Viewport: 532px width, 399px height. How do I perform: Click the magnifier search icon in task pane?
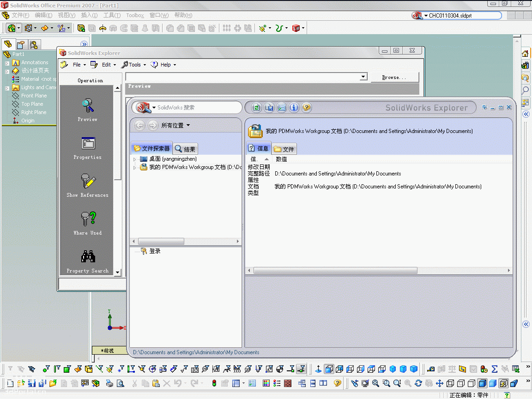pyautogui.click(x=525, y=90)
